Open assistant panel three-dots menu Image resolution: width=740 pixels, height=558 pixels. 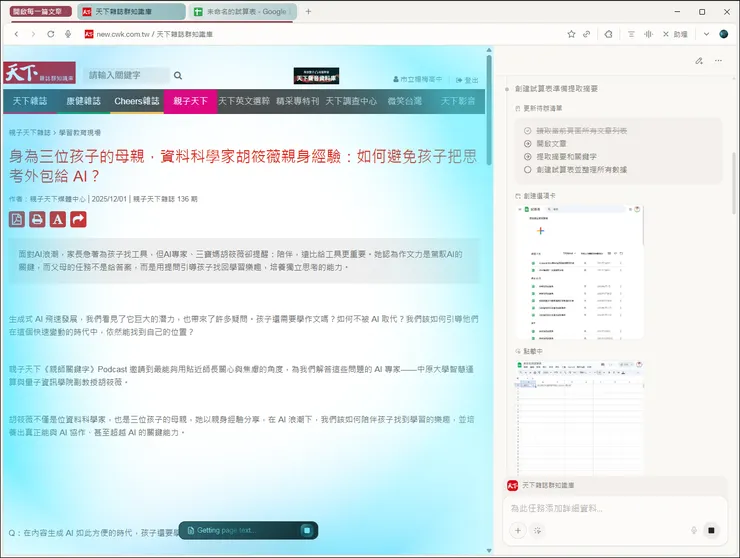tap(718, 61)
